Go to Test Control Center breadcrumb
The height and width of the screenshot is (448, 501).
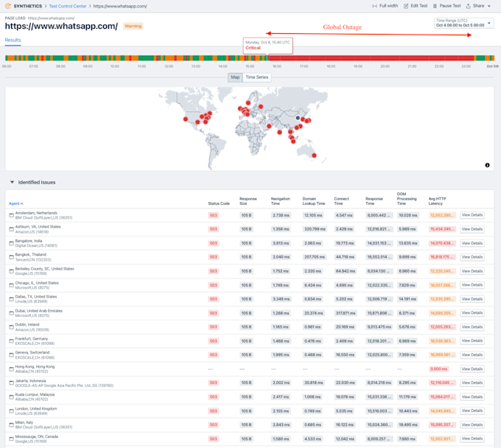click(68, 6)
